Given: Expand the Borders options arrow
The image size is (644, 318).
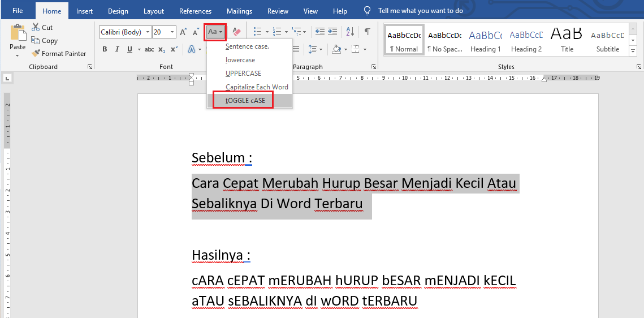Looking at the screenshot, I should pos(365,49).
